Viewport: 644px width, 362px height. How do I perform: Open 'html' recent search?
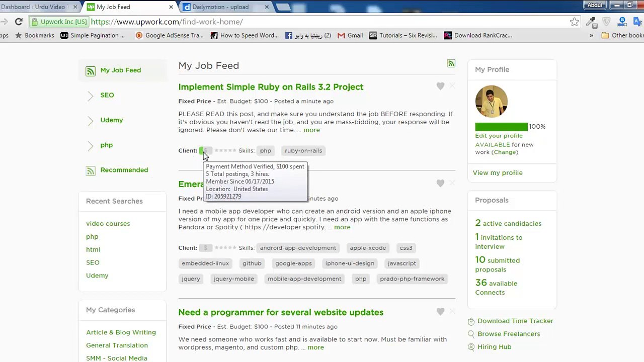point(93,249)
